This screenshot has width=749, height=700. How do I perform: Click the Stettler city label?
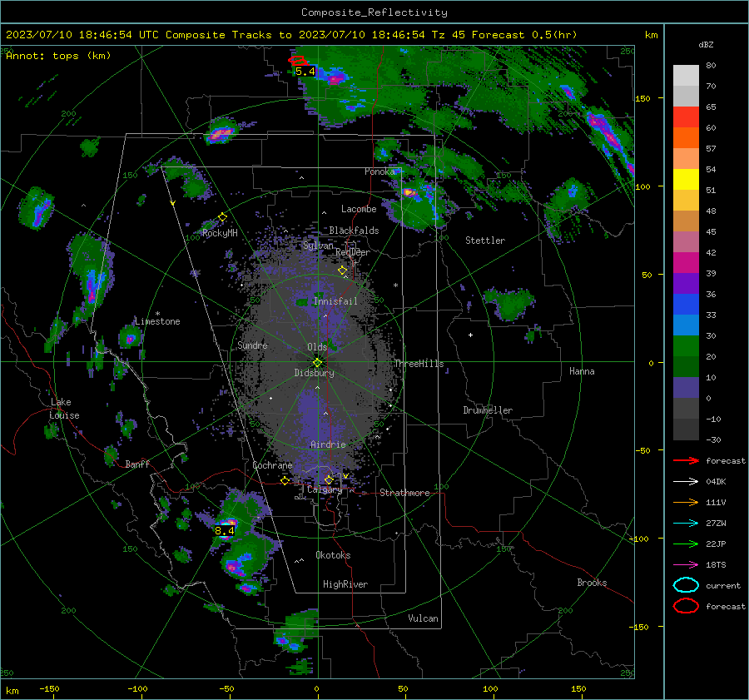[x=485, y=241]
